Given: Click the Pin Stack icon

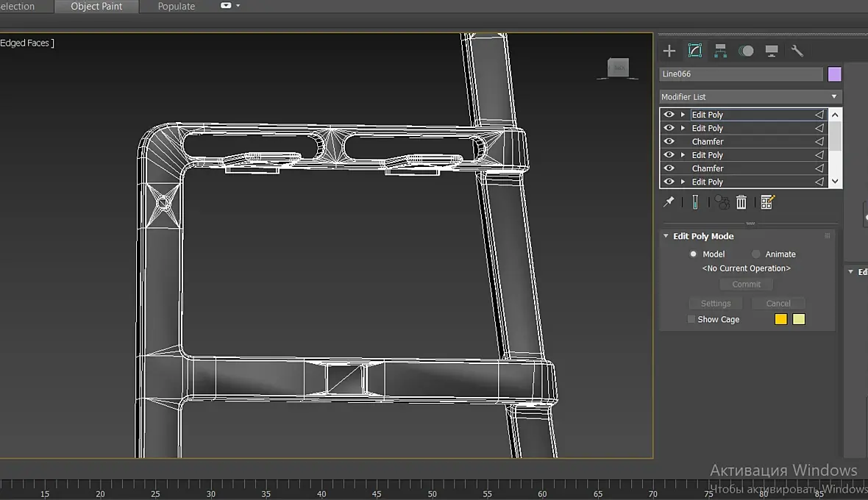Looking at the screenshot, I should tap(669, 202).
